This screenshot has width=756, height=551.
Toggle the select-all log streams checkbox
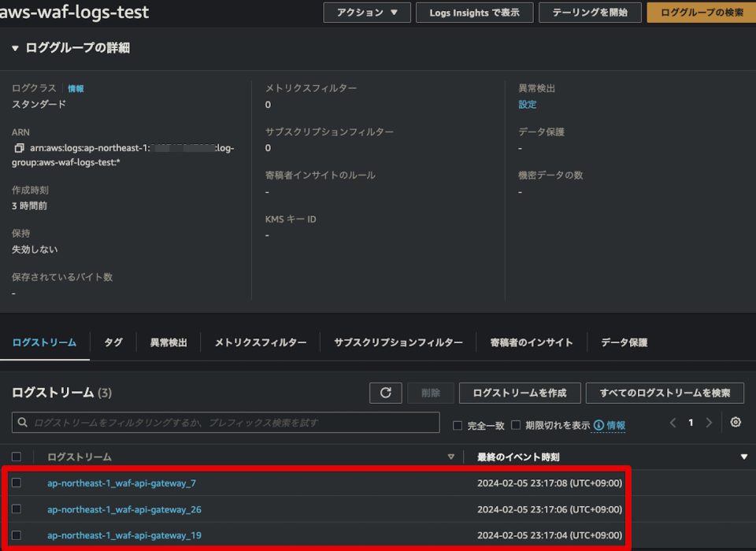(17, 457)
